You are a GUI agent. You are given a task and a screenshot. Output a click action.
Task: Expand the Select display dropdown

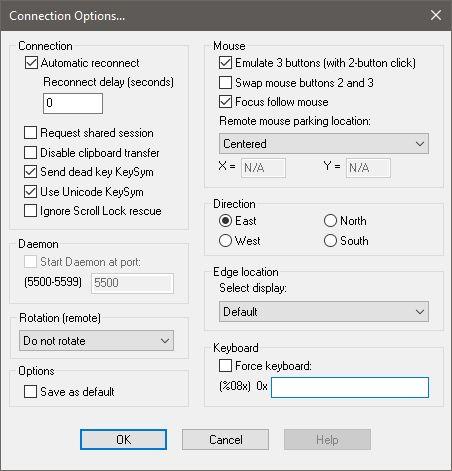(x=324, y=312)
